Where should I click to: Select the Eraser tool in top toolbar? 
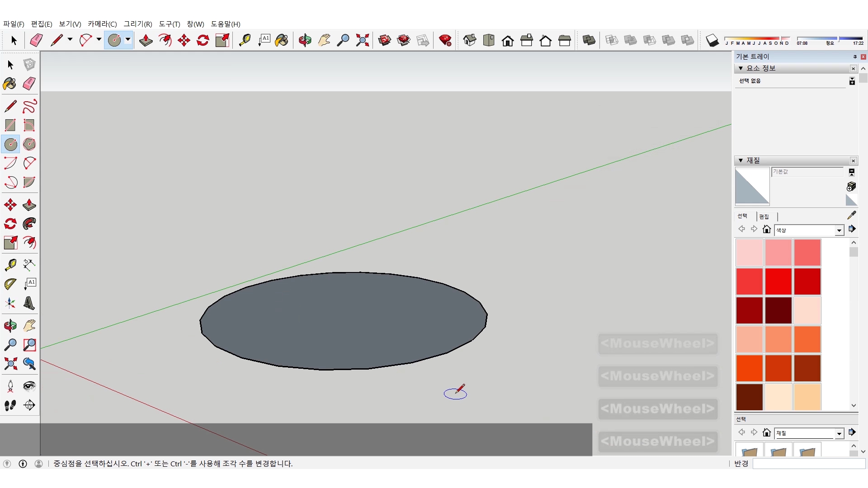click(x=36, y=40)
